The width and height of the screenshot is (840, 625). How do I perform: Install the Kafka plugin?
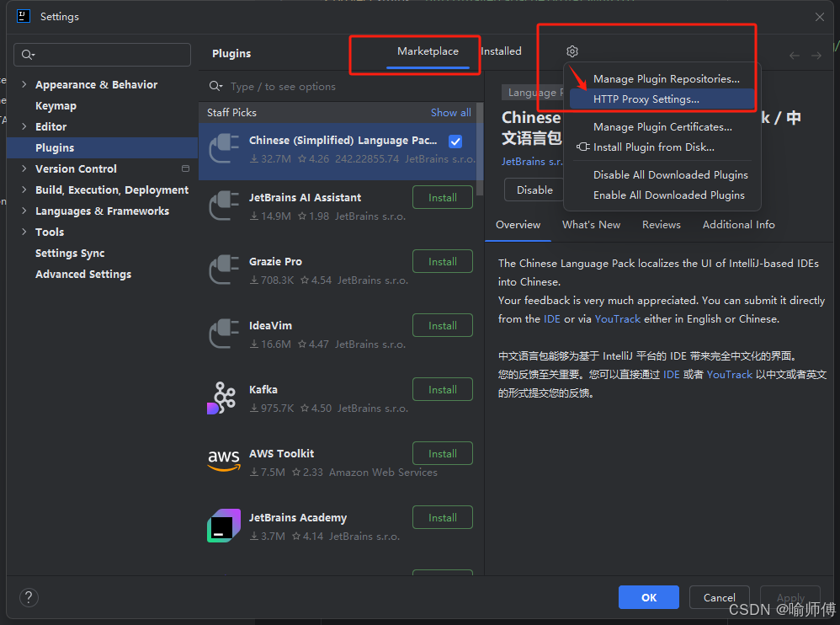pos(443,390)
